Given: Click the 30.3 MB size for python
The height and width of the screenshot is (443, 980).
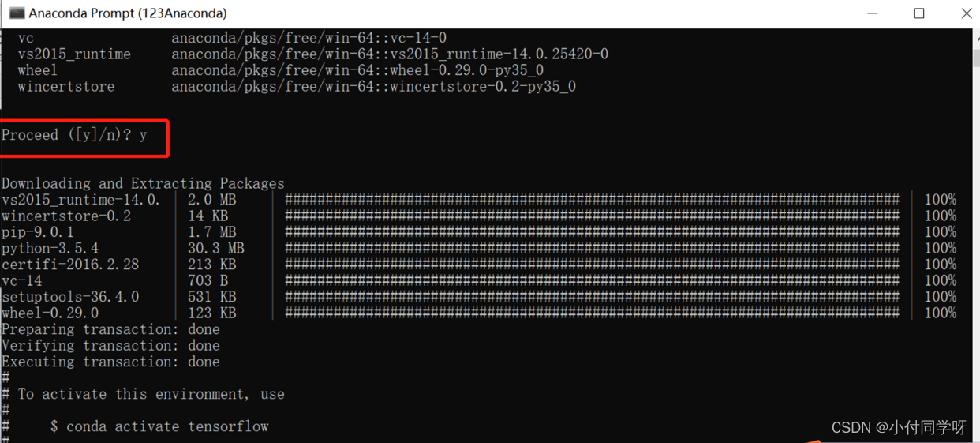Looking at the screenshot, I should 216,248.
